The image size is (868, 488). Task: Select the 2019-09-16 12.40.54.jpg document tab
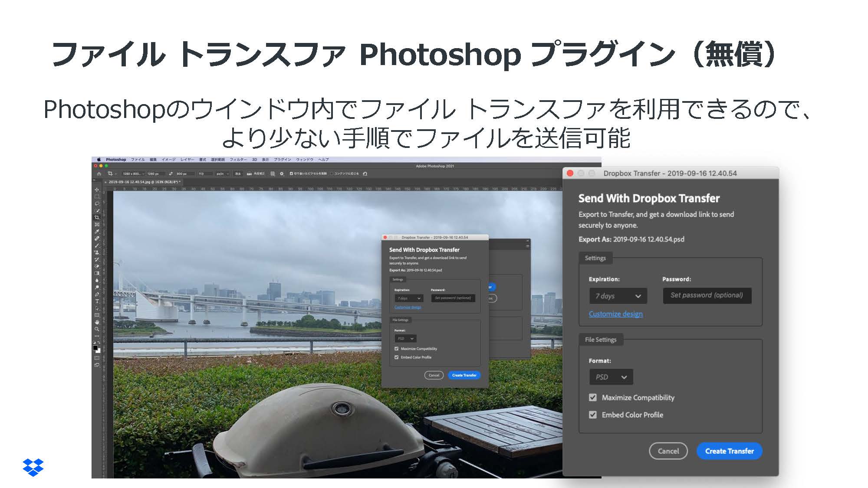[144, 182]
